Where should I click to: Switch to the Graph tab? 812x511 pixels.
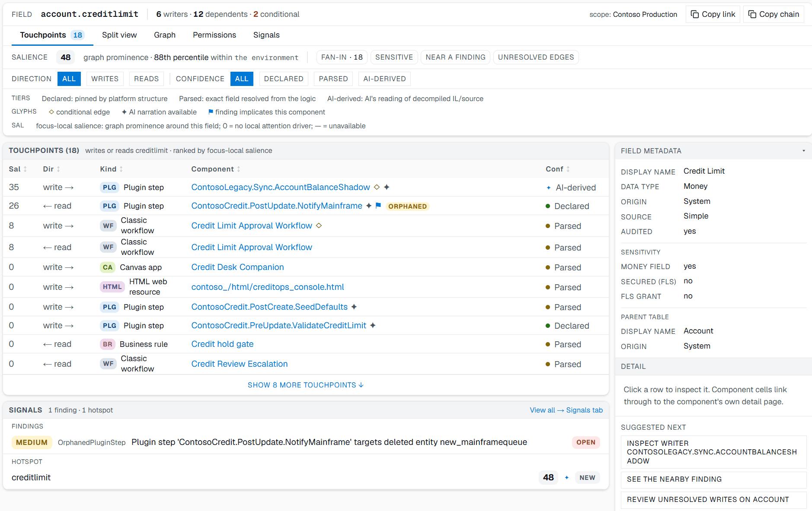click(x=165, y=35)
